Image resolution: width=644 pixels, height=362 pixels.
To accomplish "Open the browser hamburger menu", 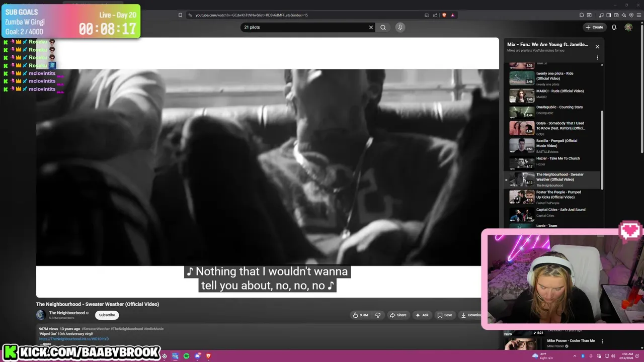I will 639,15.
